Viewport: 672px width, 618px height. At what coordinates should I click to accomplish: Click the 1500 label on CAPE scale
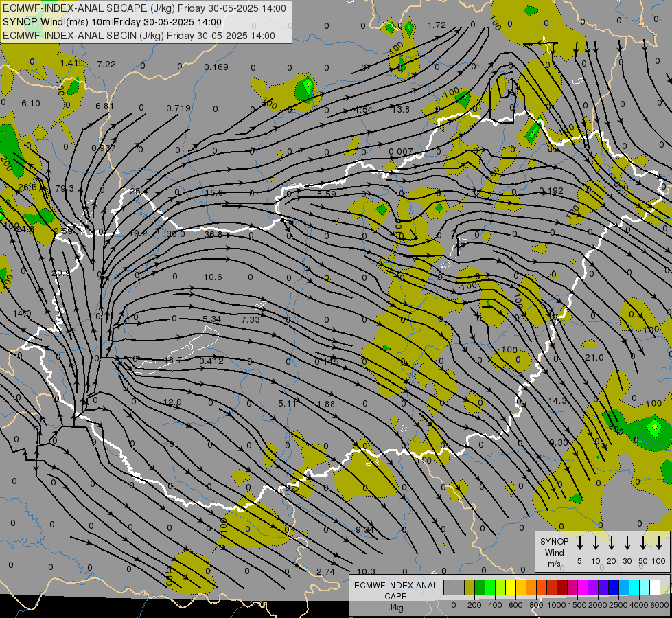pyautogui.click(x=577, y=605)
